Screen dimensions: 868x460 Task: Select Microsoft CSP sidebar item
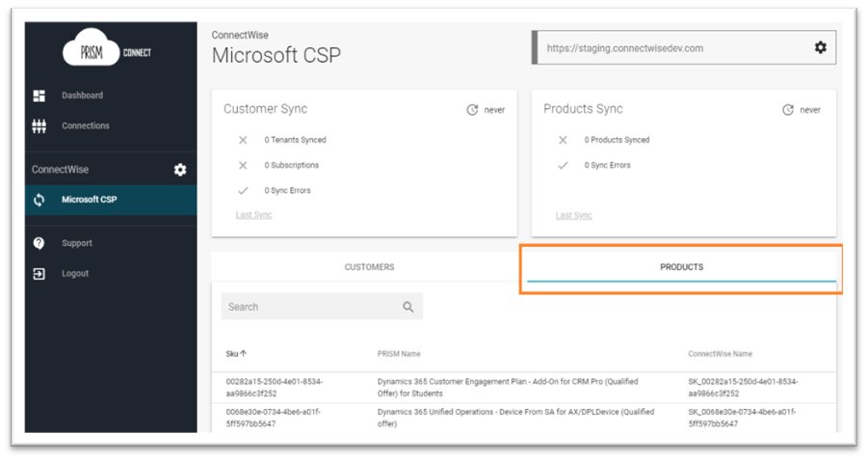coord(111,200)
